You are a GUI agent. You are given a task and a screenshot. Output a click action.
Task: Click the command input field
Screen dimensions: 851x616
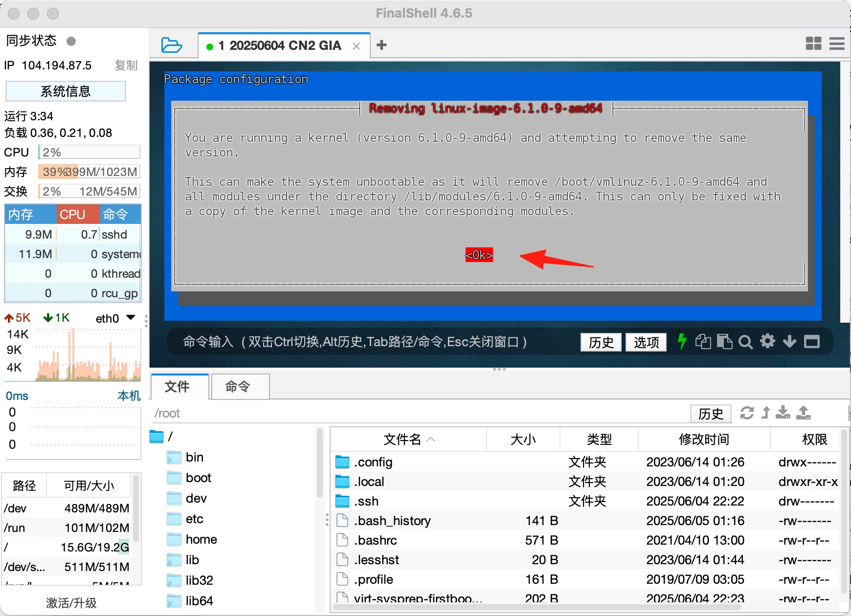pyautogui.click(x=372, y=342)
